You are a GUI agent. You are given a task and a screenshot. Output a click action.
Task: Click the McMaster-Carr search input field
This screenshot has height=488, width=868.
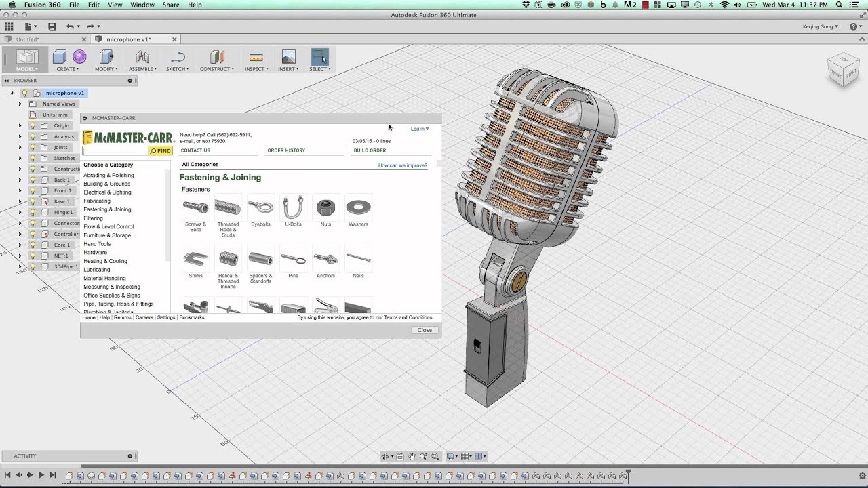pyautogui.click(x=115, y=151)
